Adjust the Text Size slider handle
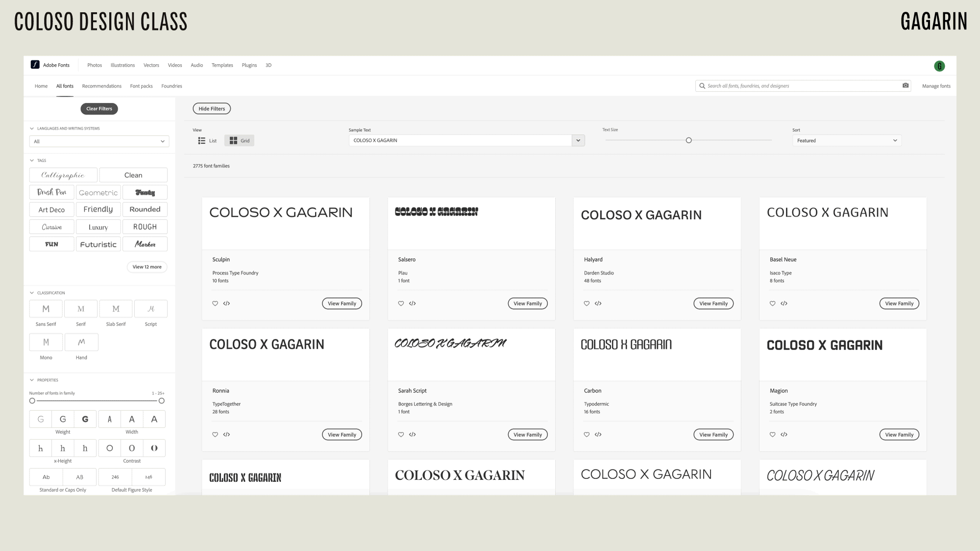The width and height of the screenshot is (980, 551). click(688, 140)
